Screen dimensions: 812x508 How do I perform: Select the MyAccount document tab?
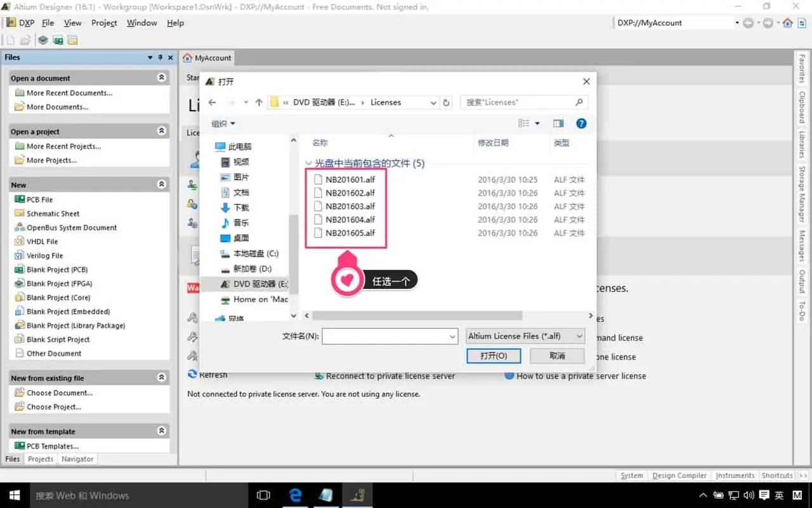[207, 58]
